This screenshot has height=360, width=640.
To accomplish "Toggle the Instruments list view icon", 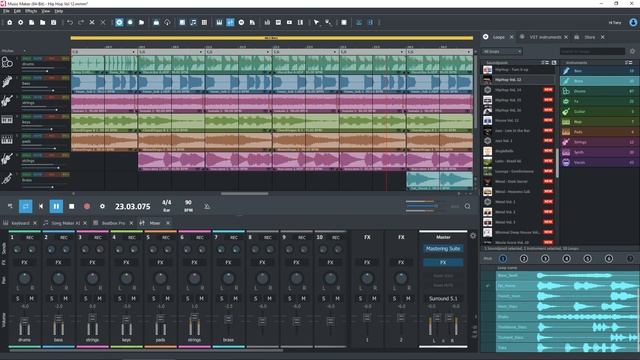I will [x=629, y=62].
